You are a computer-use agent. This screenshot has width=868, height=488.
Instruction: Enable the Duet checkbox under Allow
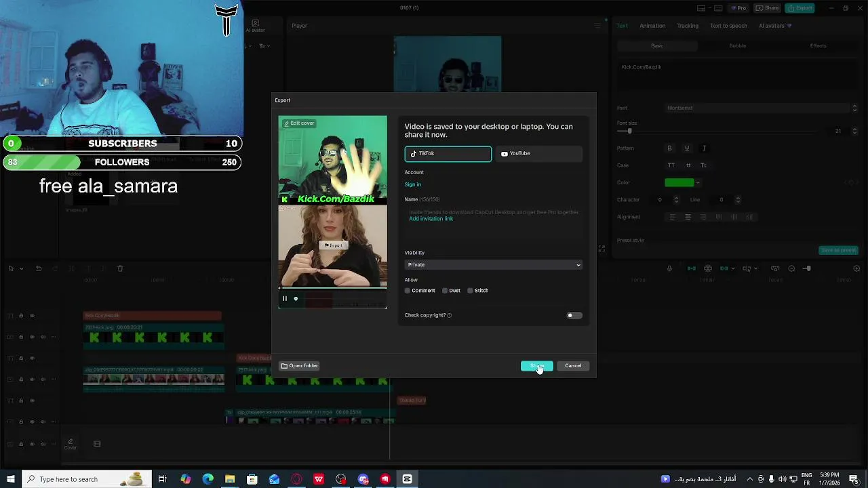(x=445, y=291)
